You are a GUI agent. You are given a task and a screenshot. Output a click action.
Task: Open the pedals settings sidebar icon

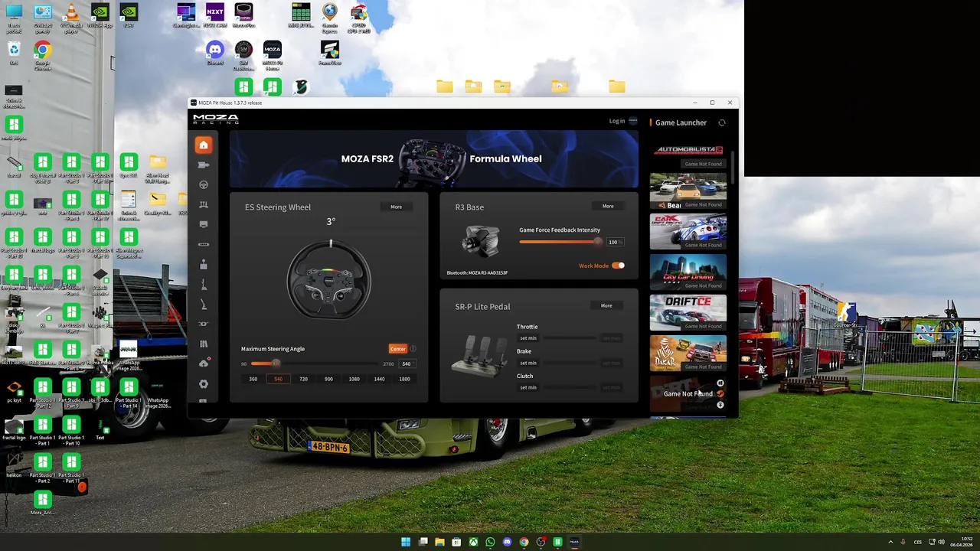point(203,204)
